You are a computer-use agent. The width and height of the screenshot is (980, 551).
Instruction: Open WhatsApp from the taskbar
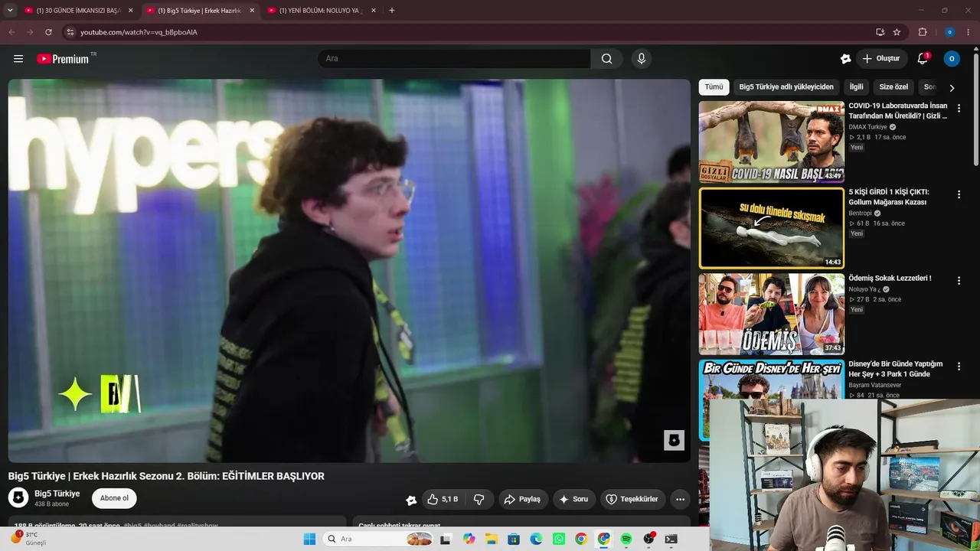559,539
